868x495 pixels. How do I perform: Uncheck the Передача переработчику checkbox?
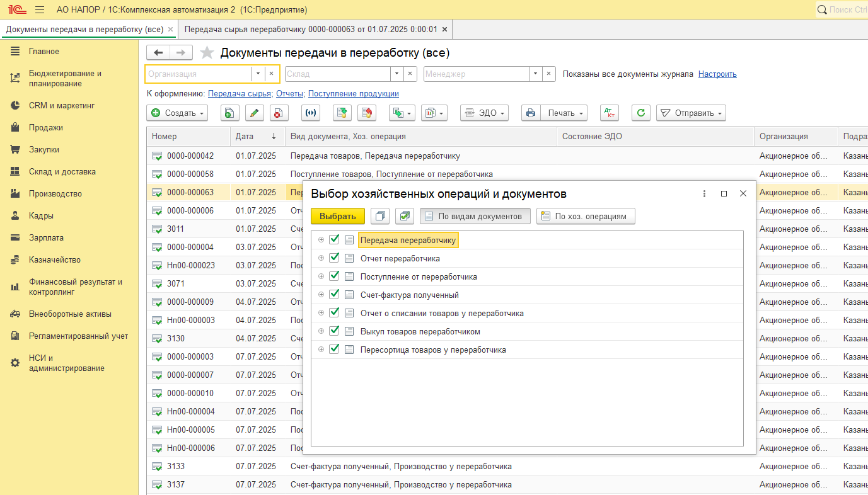335,240
